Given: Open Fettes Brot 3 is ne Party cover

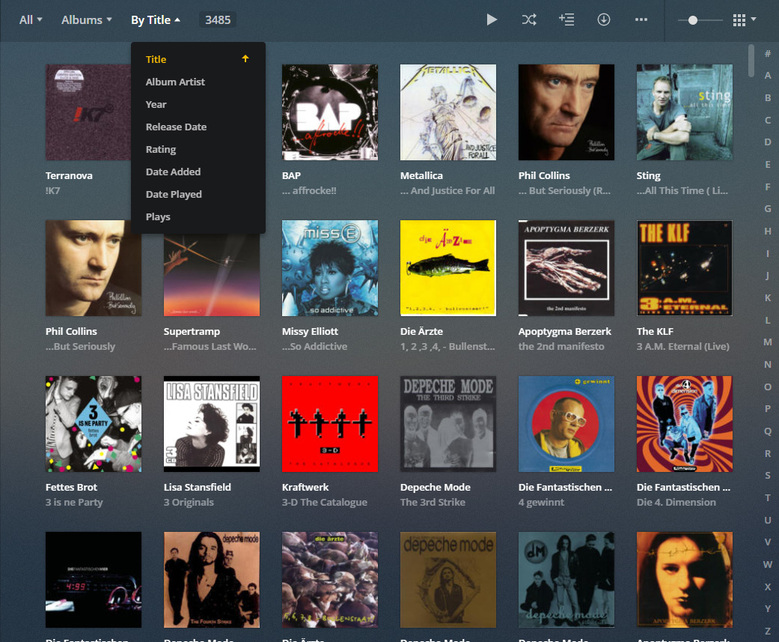Looking at the screenshot, I should pos(93,424).
